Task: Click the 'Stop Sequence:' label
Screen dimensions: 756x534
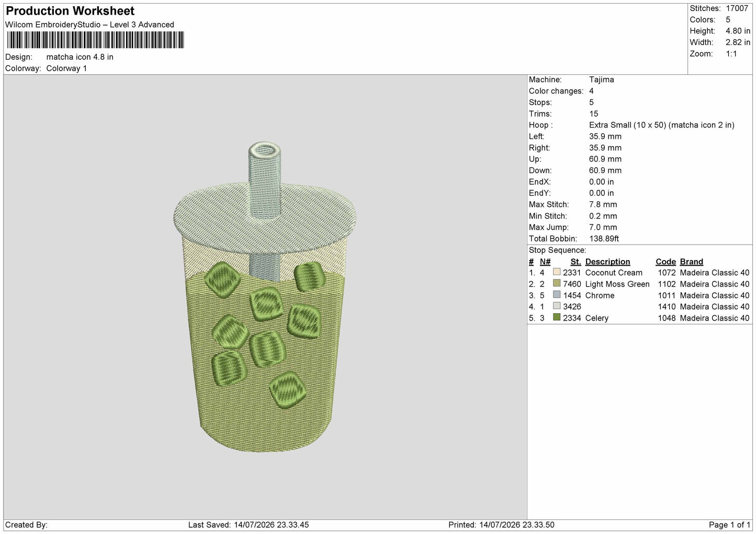Action: click(x=557, y=250)
